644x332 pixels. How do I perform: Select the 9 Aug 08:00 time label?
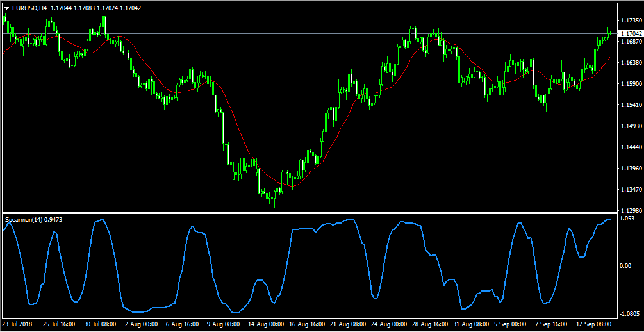pyautogui.click(x=222, y=325)
